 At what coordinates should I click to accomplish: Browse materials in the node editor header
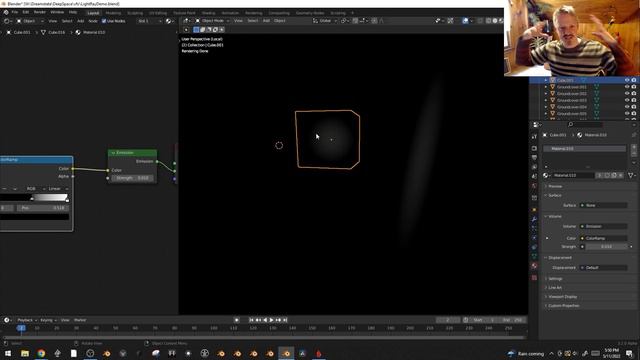169,21
